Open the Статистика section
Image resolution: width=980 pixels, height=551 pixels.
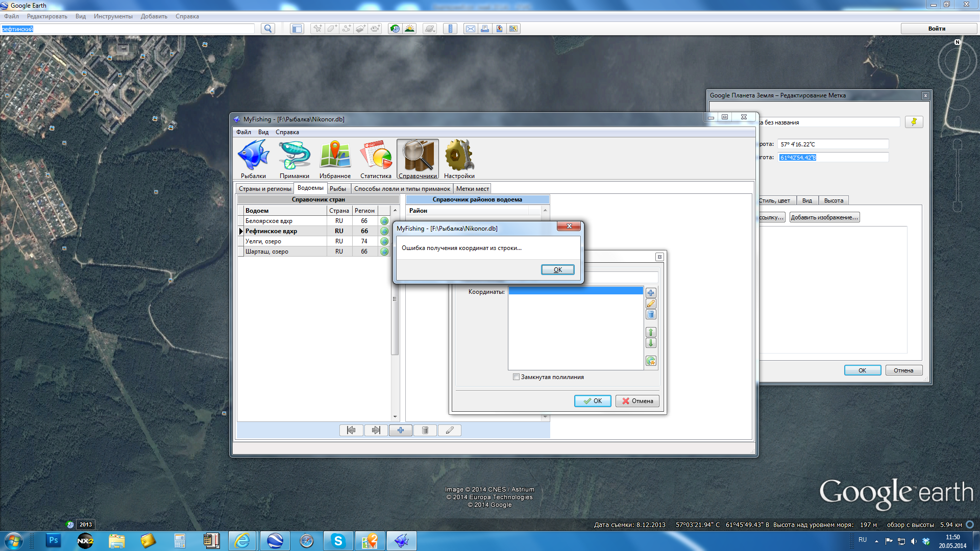pyautogui.click(x=376, y=159)
